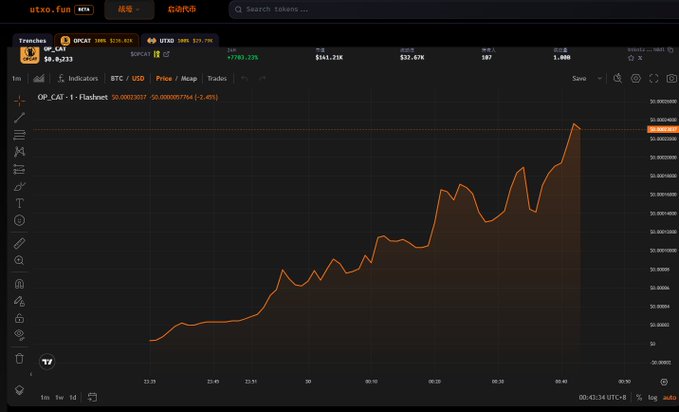Select the Text annotation tool

tap(19, 203)
